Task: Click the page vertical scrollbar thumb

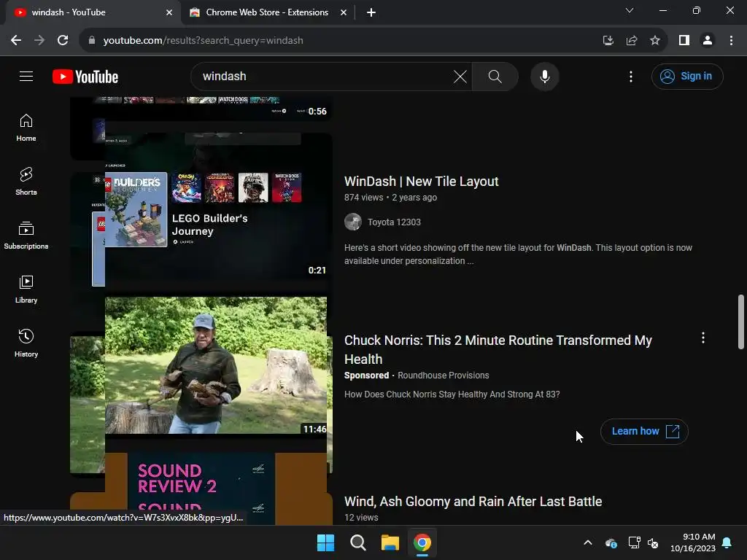Action: click(x=741, y=322)
